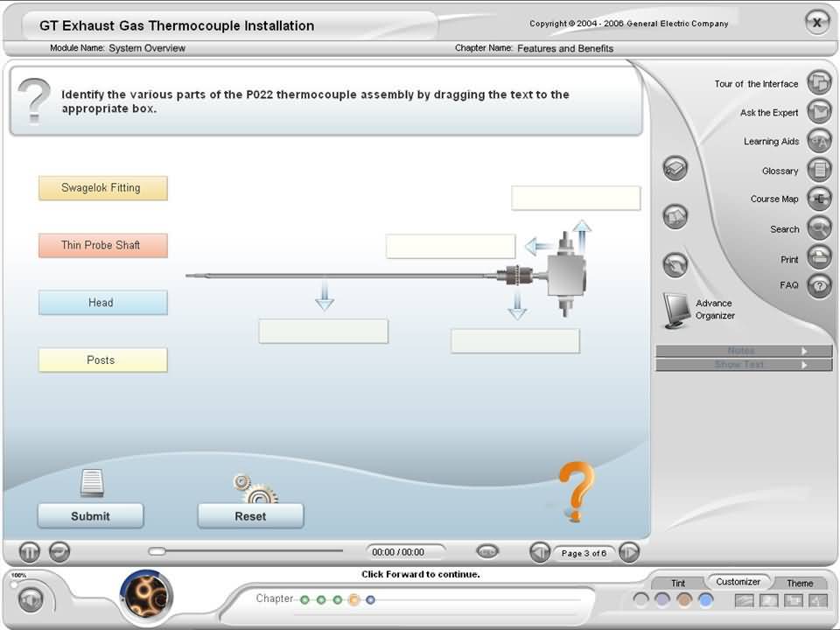
Task: Choose the blue tint color circle
Action: coord(705,600)
